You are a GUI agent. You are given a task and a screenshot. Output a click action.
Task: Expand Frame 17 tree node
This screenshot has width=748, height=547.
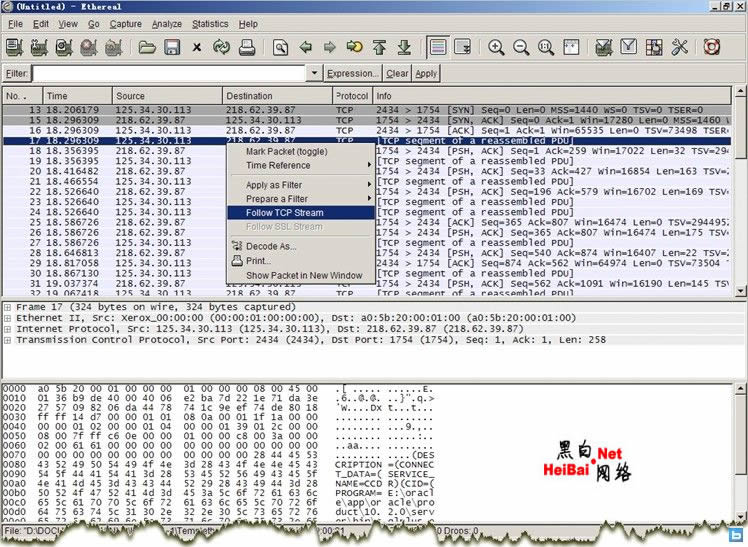pos(7,307)
